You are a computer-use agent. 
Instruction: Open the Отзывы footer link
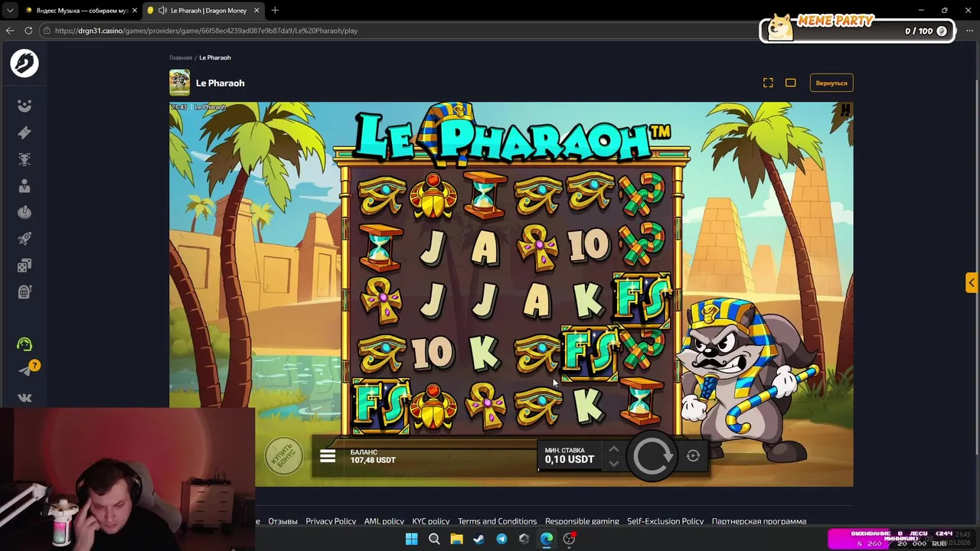283,521
